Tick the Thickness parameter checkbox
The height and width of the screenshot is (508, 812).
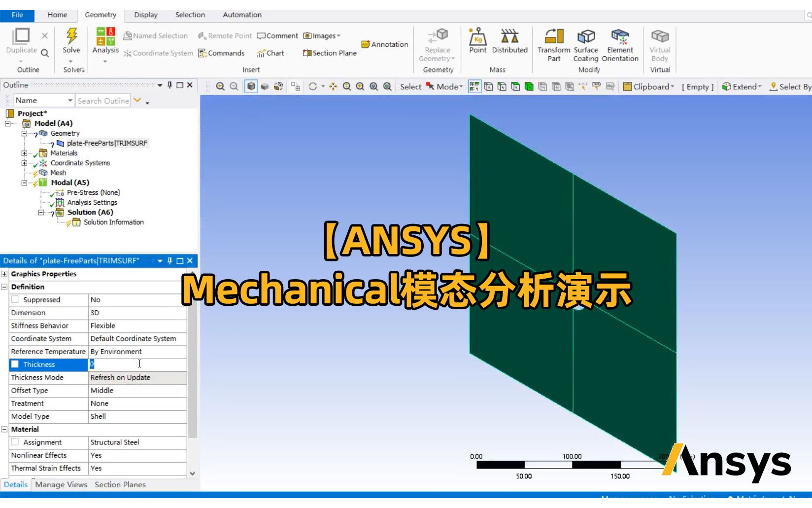(15, 364)
